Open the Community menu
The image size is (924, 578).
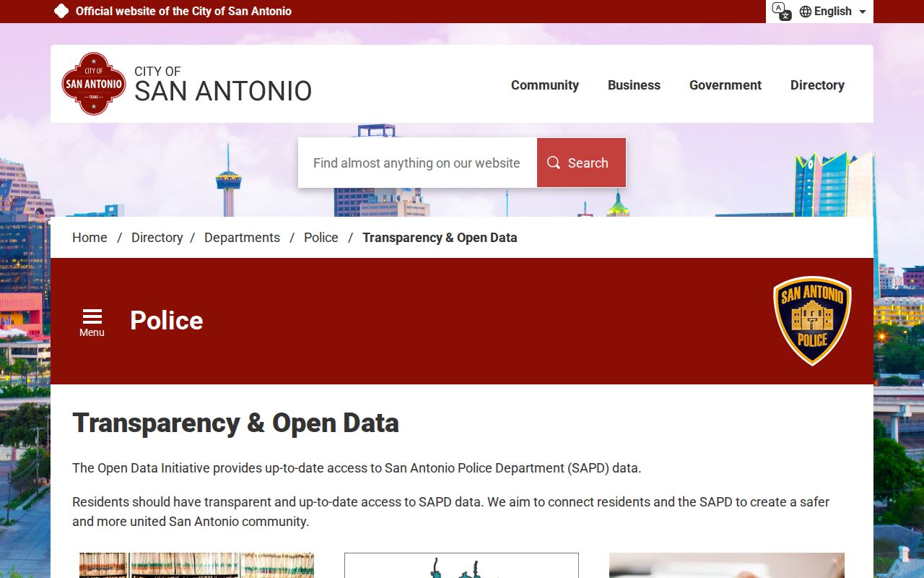point(545,85)
